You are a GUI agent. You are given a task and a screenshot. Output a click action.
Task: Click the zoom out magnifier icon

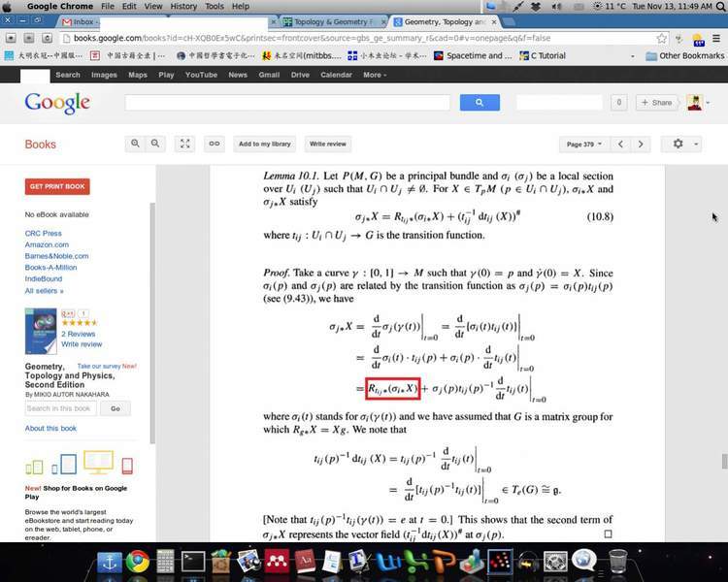pos(155,144)
